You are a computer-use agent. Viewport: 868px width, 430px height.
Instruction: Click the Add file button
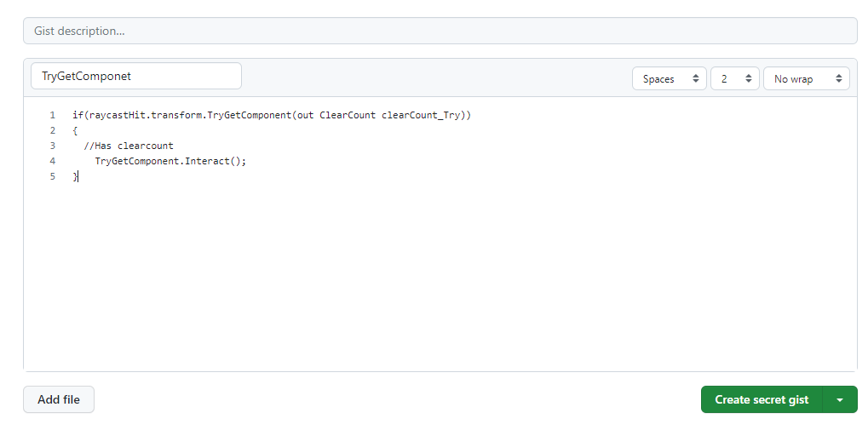pyautogui.click(x=59, y=399)
